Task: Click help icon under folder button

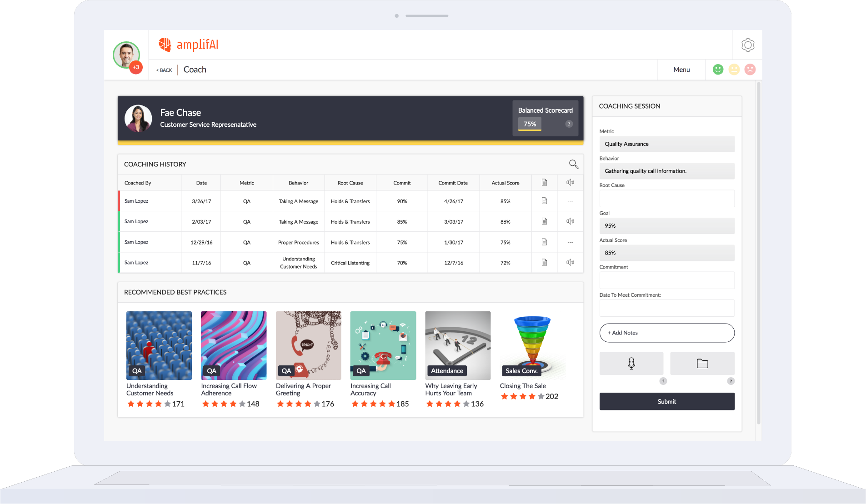Action: [731, 381]
